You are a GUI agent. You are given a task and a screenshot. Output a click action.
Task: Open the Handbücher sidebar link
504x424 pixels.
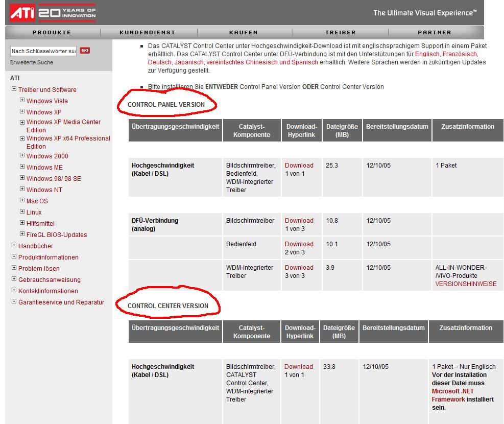click(x=36, y=246)
